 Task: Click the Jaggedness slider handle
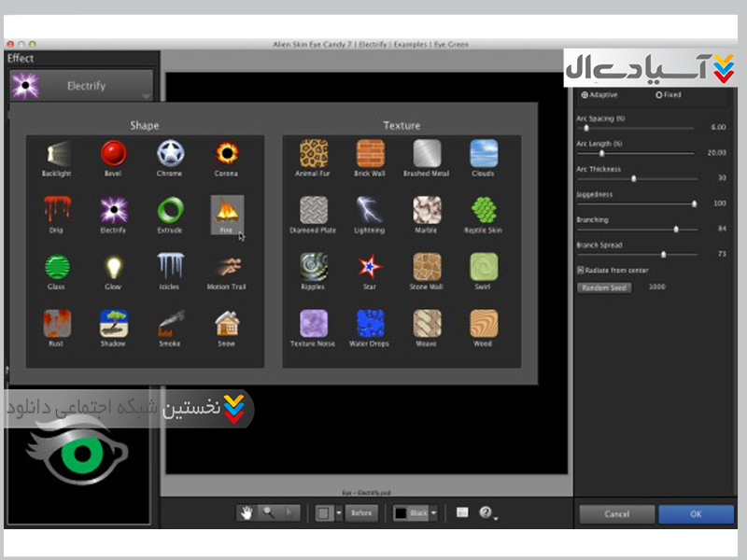click(694, 203)
